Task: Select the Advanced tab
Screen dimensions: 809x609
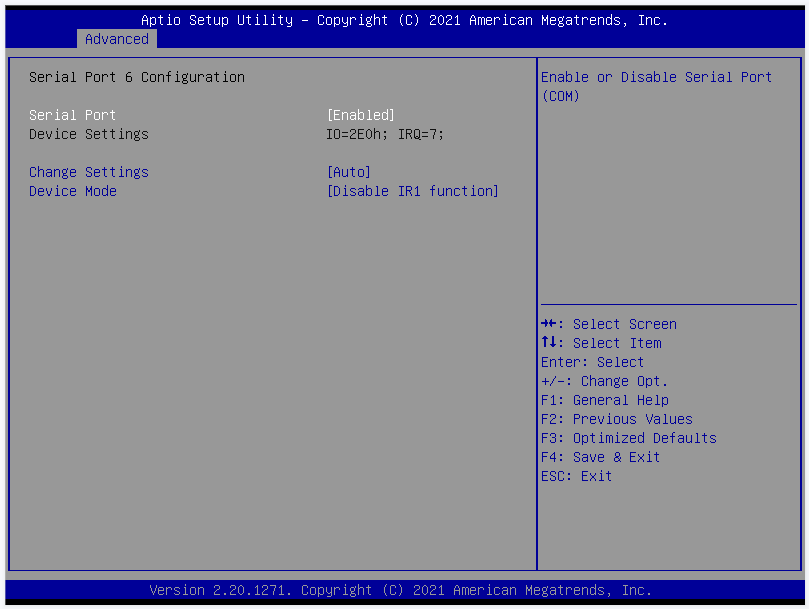Action: (x=116, y=39)
